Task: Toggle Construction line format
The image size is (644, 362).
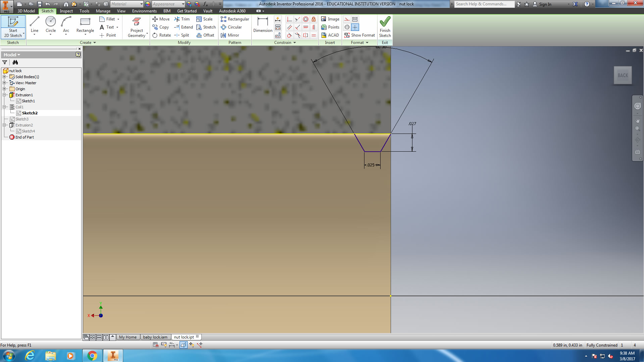Action: coord(347,19)
